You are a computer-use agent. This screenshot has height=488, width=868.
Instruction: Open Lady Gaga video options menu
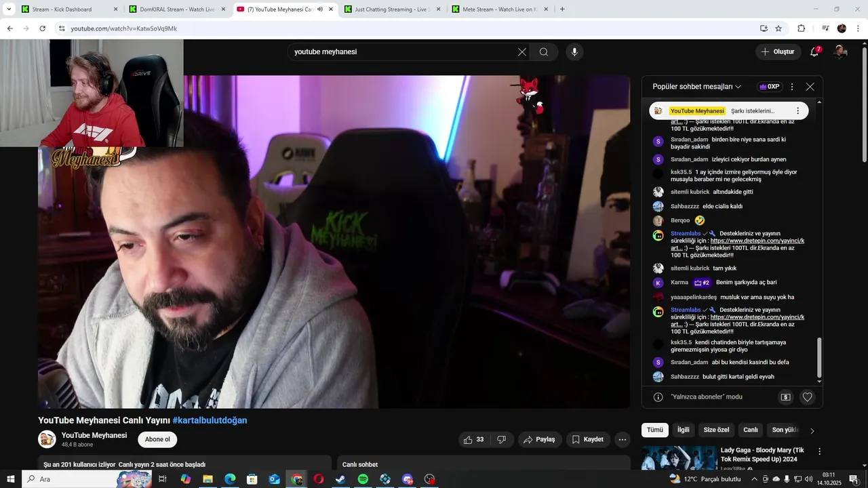coord(819,451)
